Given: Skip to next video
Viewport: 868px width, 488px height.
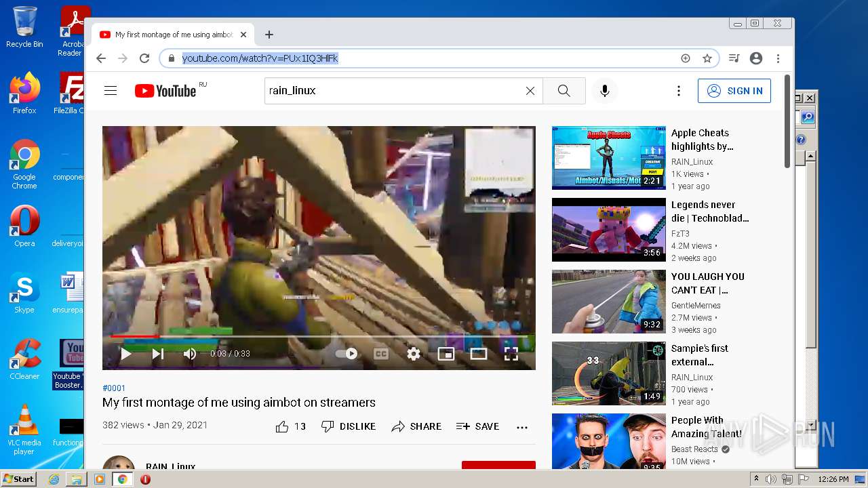Looking at the screenshot, I should [157, 353].
